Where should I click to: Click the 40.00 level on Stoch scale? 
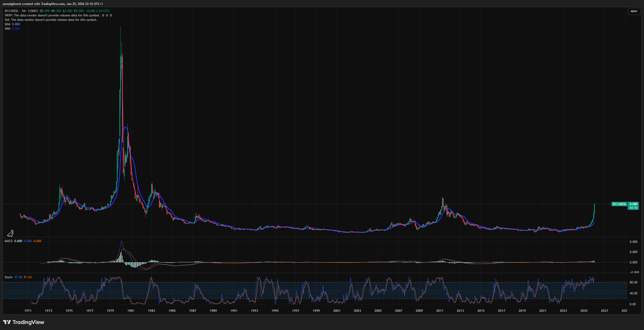point(633,293)
